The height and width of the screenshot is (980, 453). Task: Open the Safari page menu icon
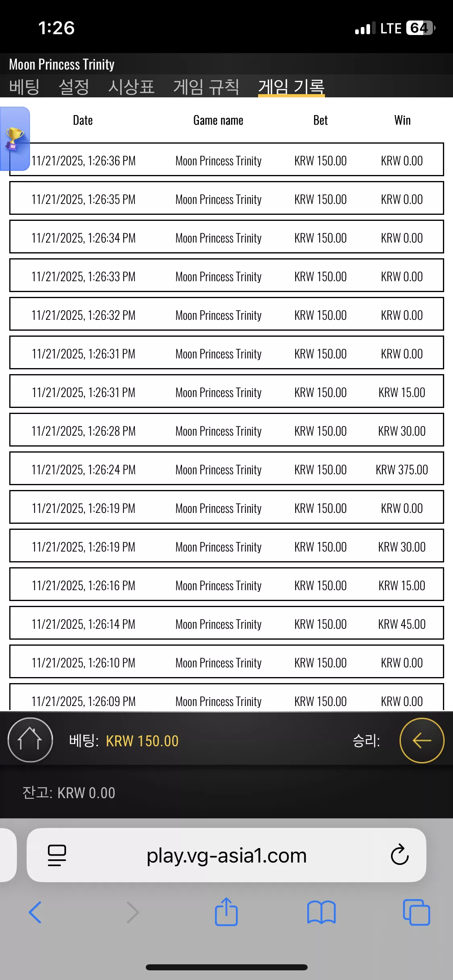tap(57, 855)
